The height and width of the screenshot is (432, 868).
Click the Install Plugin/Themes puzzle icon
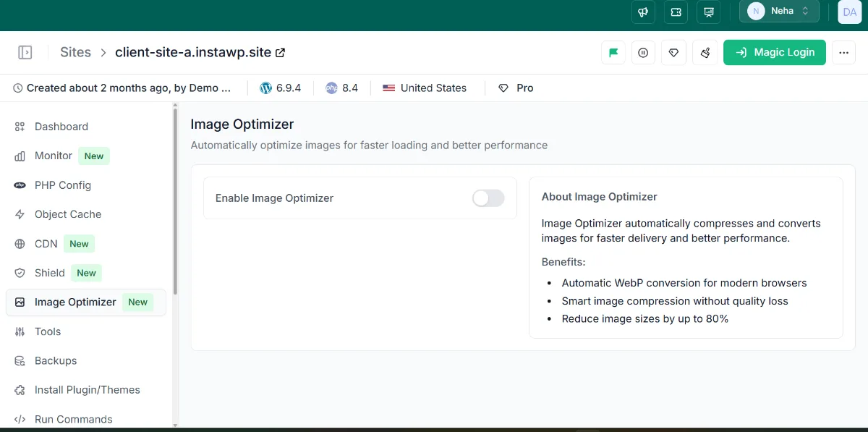click(x=20, y=390)
